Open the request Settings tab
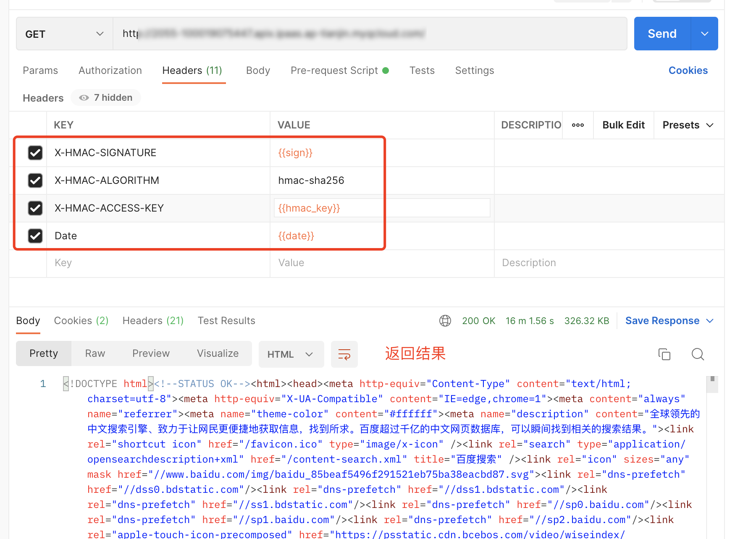756x539 pixels. [x=475, y=71]
